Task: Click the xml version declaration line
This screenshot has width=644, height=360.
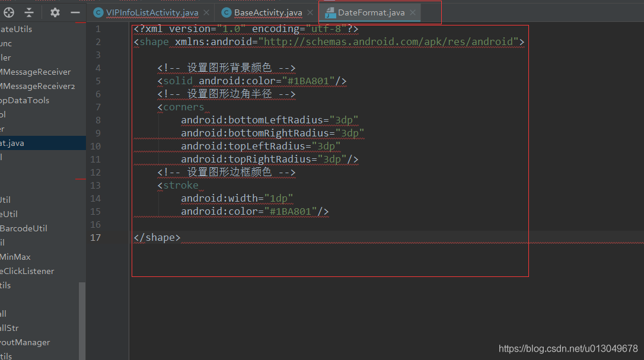Action: pos(246,29)
